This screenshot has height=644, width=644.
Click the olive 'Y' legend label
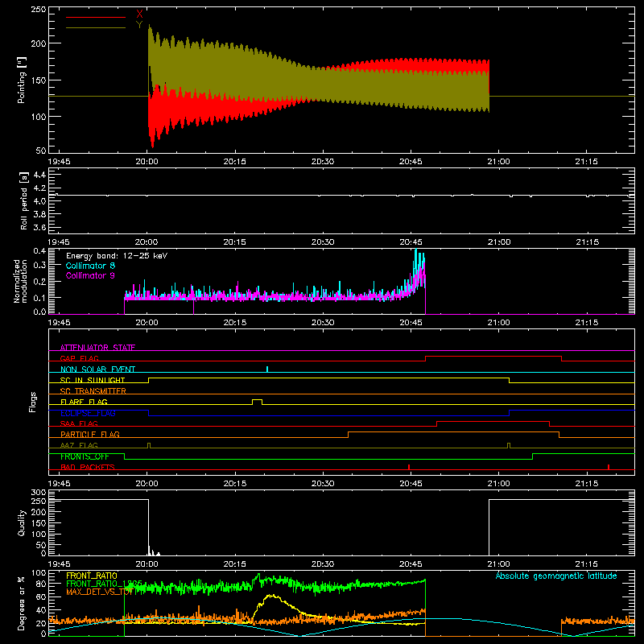[139, 25]
